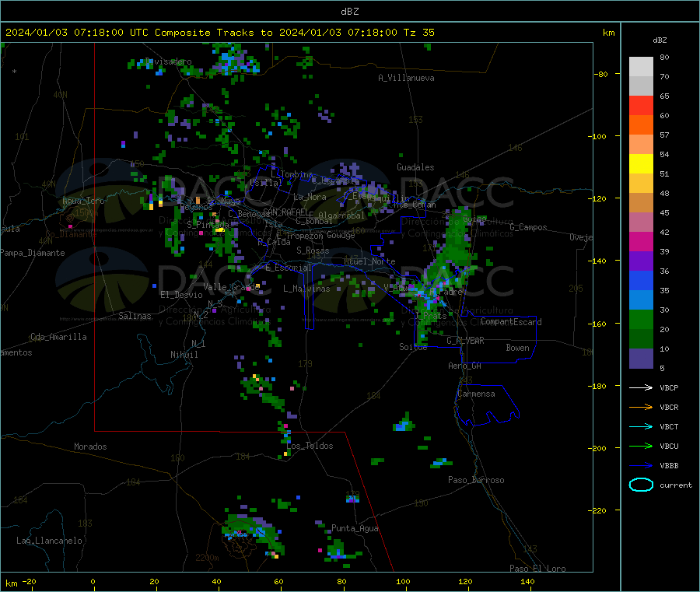Click the 'Soitue' map label
700x592 pixels.
414,347
